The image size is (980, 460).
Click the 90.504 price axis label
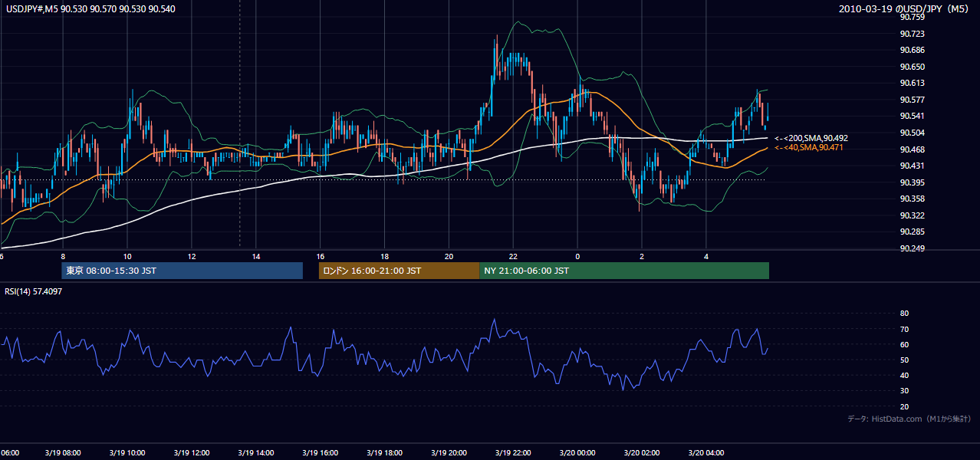[x=912, y=133]
